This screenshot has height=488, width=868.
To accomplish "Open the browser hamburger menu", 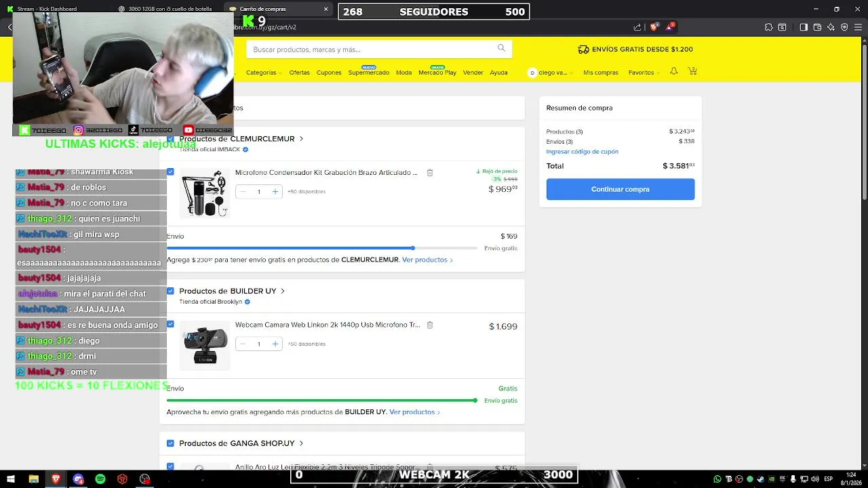I will [x=859, y=27].
